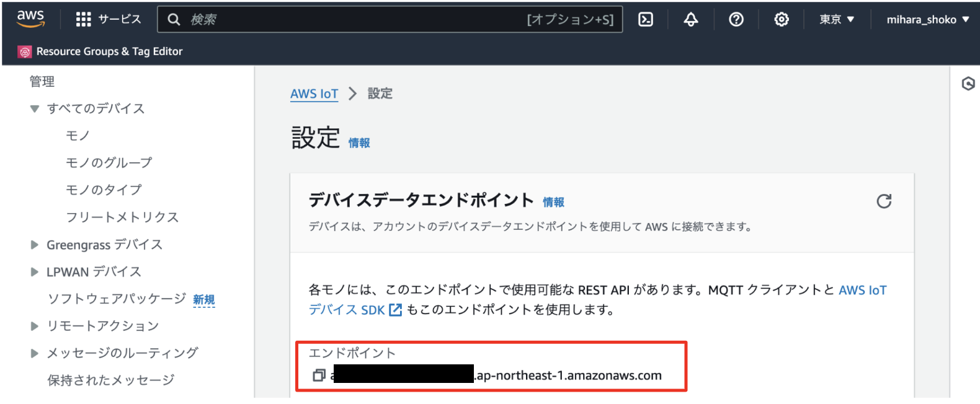980x404 pixels.
Task: Select モノのグループ in the sidebar
Action: 109,163
